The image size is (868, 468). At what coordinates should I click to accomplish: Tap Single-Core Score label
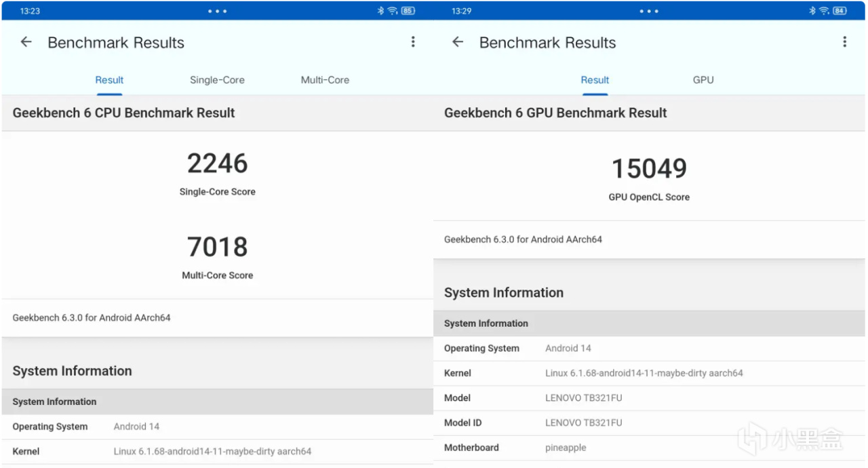[218, 192]
